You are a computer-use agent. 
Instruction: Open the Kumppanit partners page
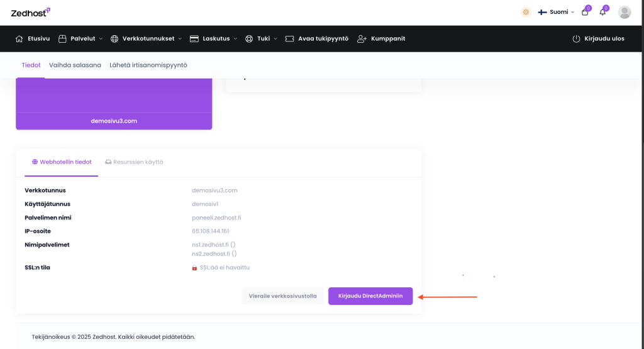coord(381,38)
